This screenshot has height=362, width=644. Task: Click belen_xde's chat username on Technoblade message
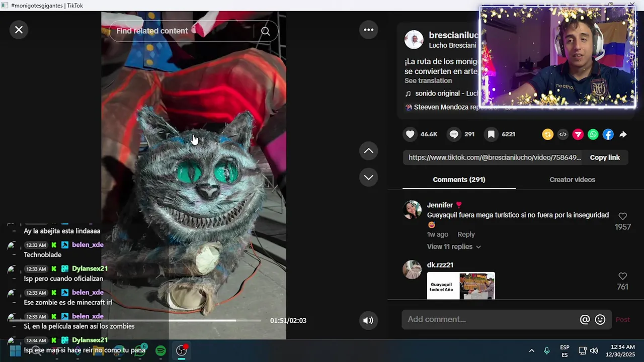[x=88, y=245]
